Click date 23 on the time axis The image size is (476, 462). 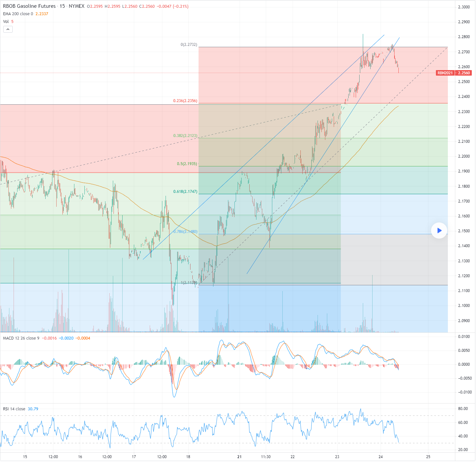click(x=337, y=457)
